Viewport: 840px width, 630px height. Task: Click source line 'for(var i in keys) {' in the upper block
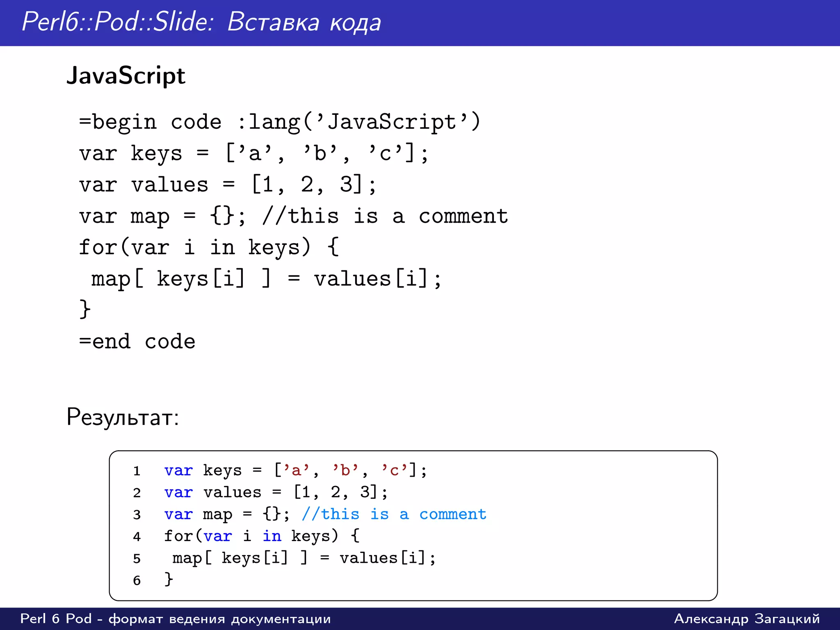click(x=209, y=248)
